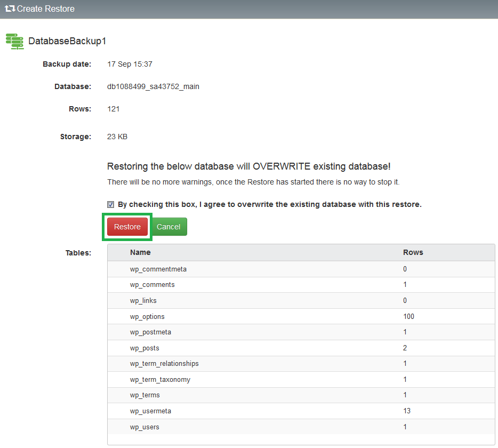Cancel the database restore
498x448 pixels.
tap(168, 227)
